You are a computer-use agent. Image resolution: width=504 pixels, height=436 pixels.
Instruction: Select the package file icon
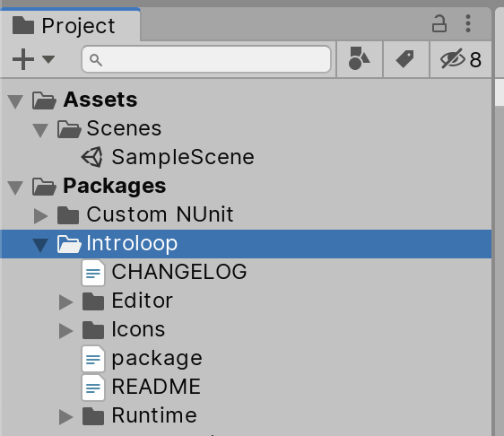click(x=93, y=359)
